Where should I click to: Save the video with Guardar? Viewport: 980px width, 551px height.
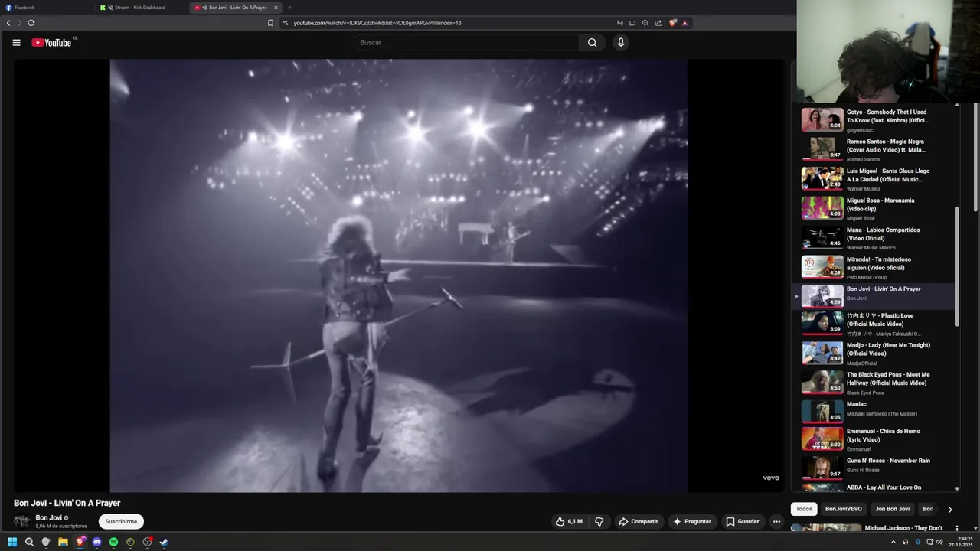743,522
